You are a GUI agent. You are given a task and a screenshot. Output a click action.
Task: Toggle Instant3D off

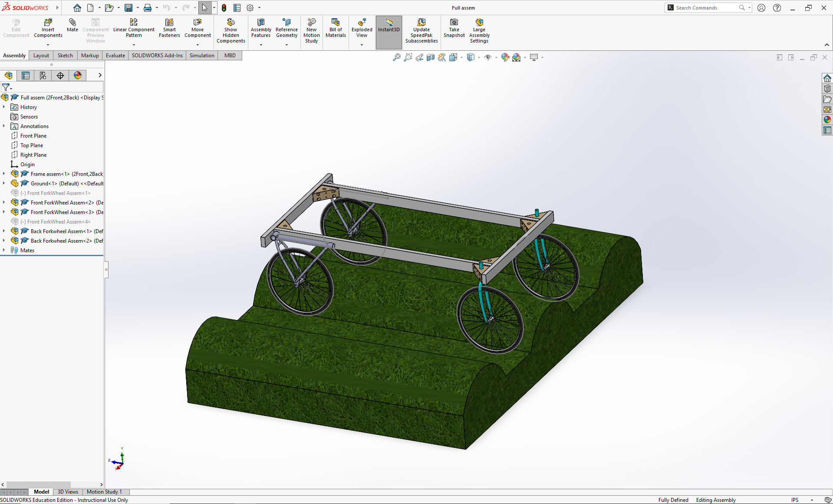tap(389, 27)
